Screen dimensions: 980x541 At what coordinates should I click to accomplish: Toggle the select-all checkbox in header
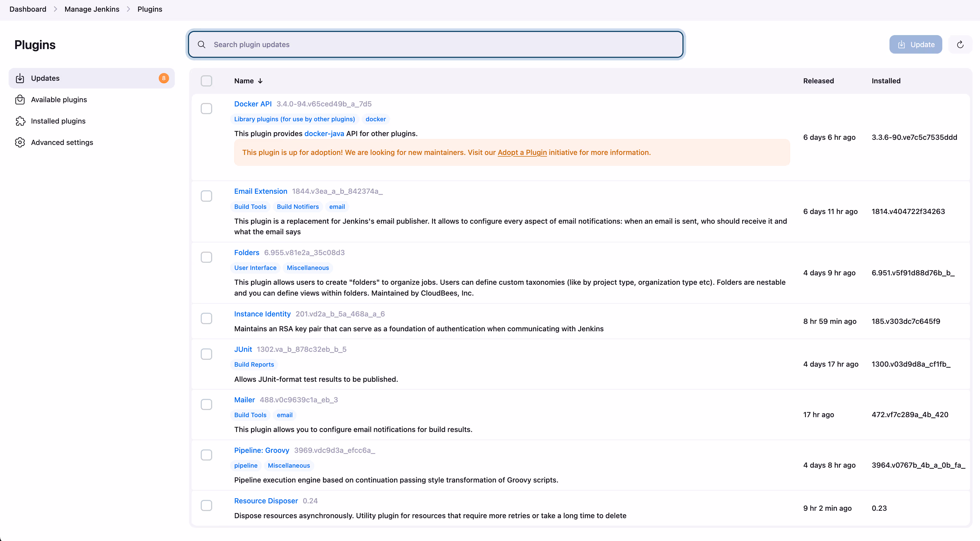(x=206, y=81)
